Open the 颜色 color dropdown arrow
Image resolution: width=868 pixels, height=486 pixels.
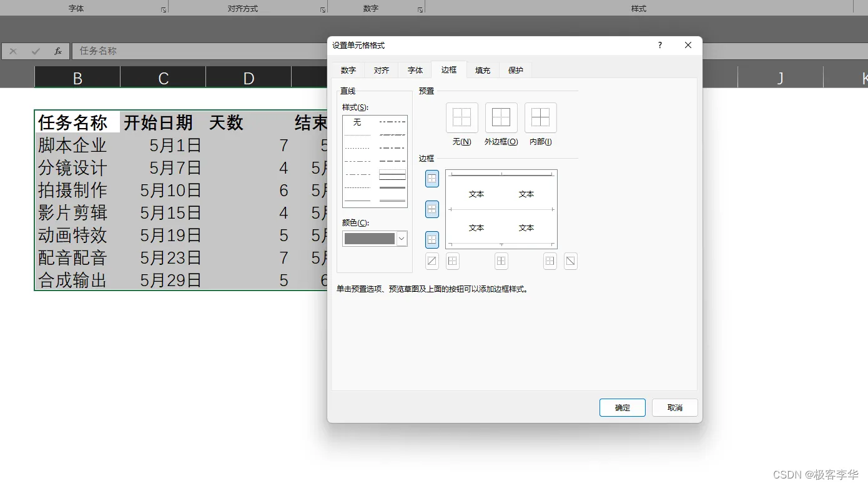(402, 239)
